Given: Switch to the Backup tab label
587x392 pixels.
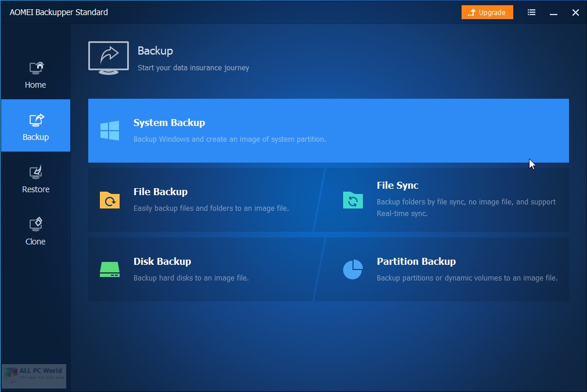Looking at the screenshot, I should pos(35,137).
